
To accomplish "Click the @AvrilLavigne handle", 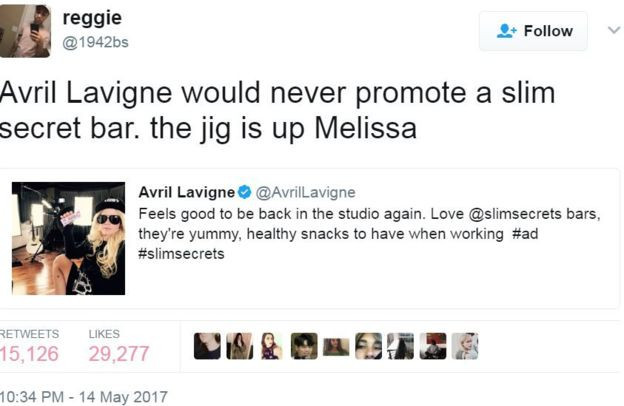I will (305, 193).
